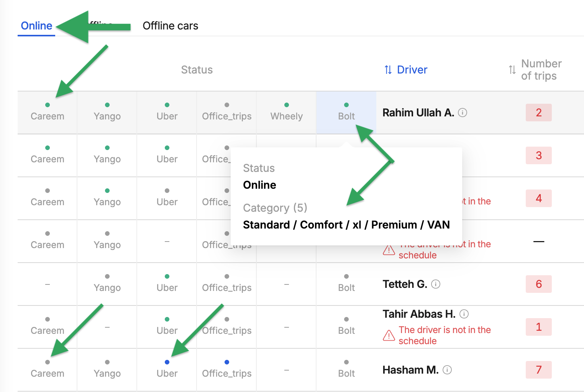This screenshot has width=584, height=392.
Task: Click trip count 1 for Tahir Abbas H.
Action: point(539,327)
